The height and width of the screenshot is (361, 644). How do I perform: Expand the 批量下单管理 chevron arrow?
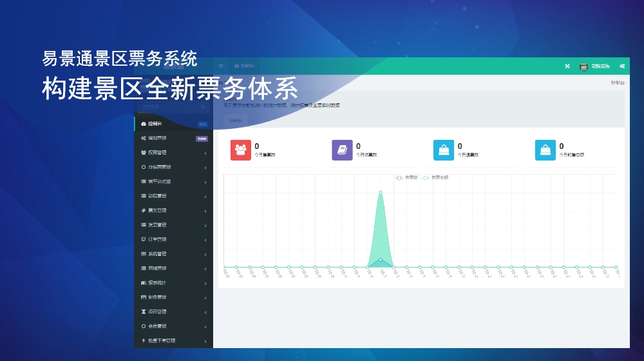click(205, 341)
